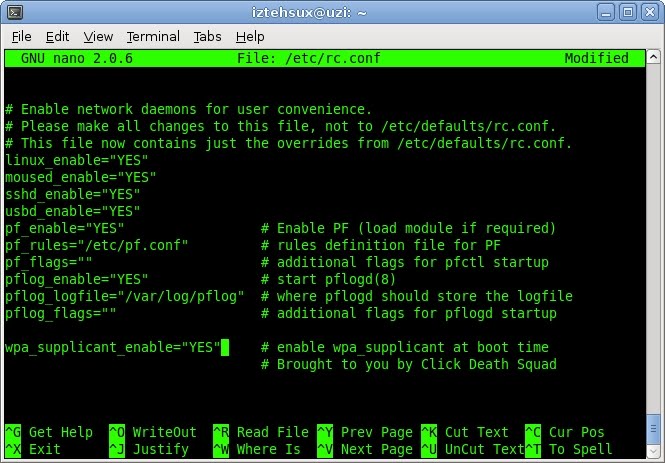Open the File menu
The height and width of the screenshot is (463, 665).
tap(21, 36)
